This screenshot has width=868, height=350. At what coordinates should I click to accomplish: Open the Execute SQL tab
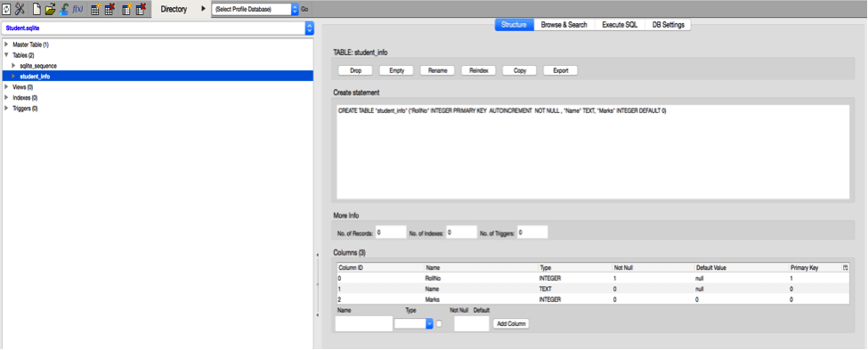pyautogui.click(x=620, y=25)
